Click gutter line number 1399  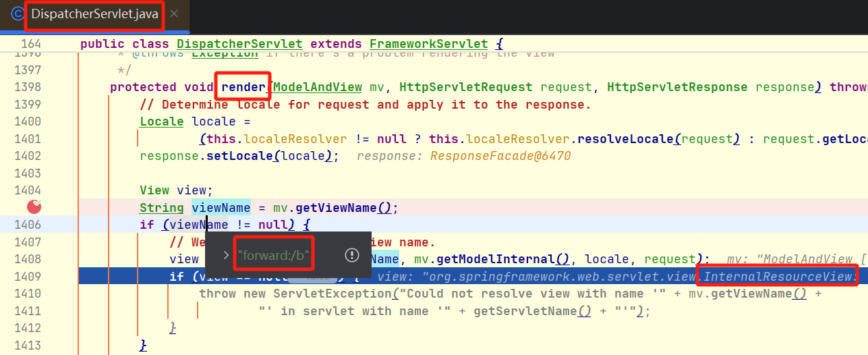27,105
